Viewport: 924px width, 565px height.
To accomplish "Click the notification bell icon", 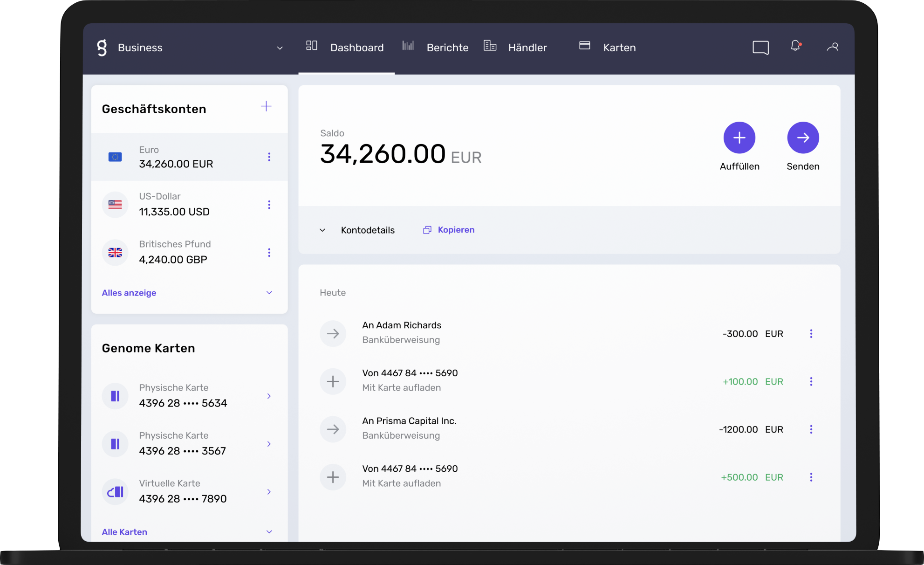I will 795,46.
